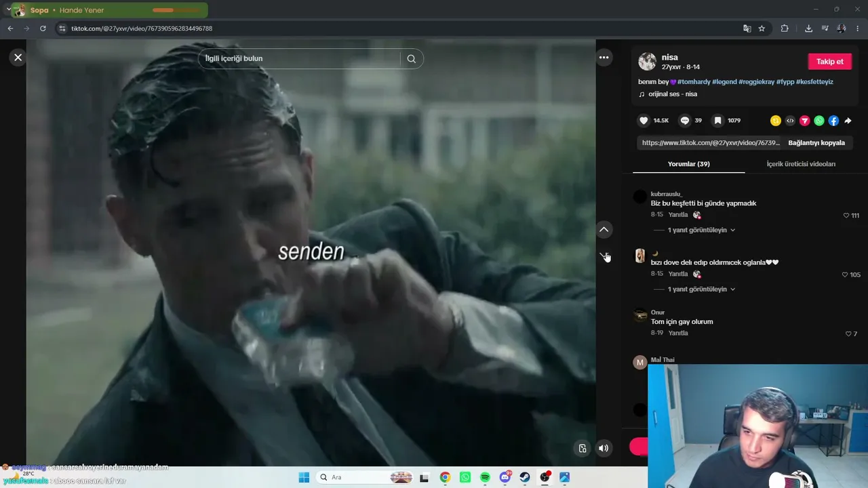Open WhatsApp from the taskbar

click(465, 477)
